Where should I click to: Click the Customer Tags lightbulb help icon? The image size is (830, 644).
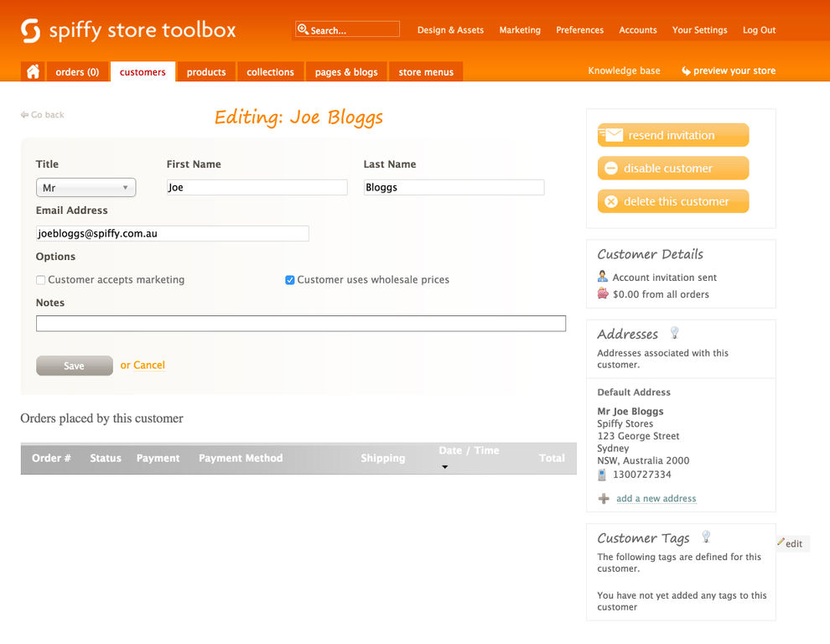click(706, 537)
